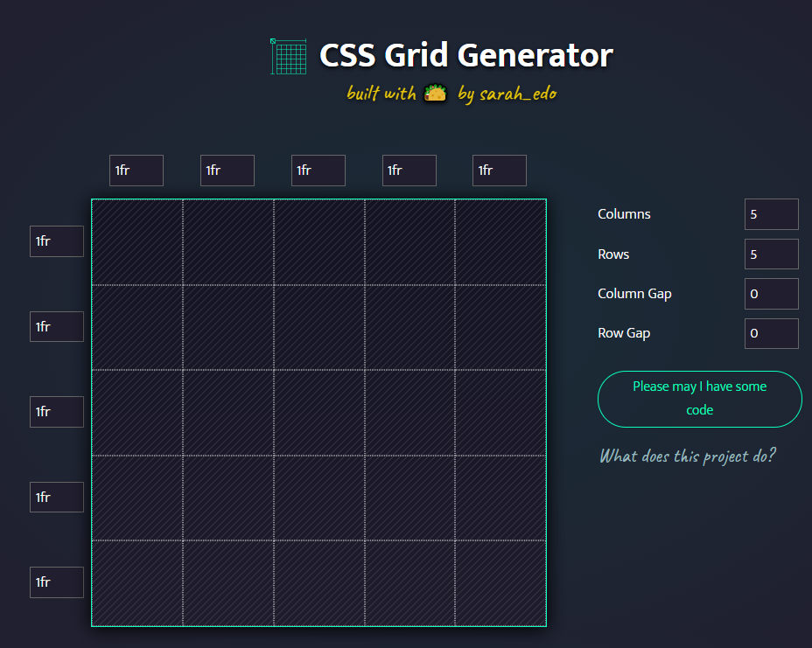Click the taco emoji in subtitle

tap(435, 94)
